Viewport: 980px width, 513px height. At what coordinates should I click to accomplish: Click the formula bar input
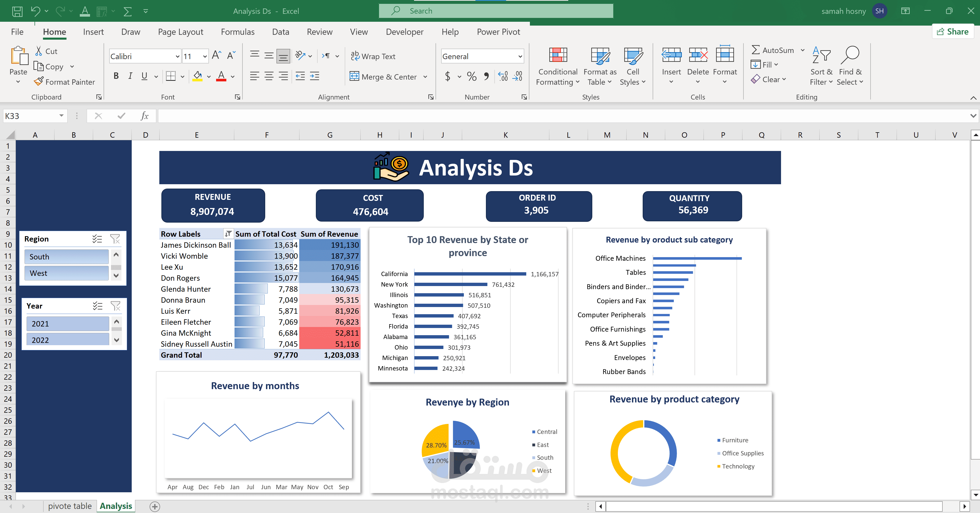[563, 116]
